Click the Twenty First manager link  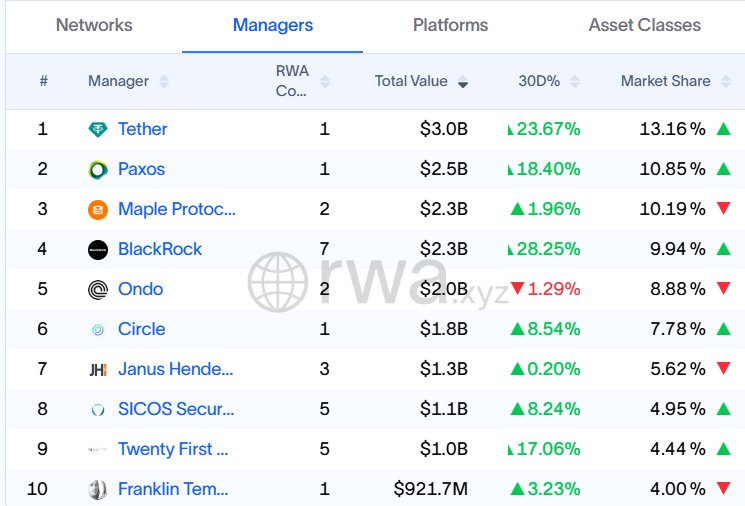(173, 449)
